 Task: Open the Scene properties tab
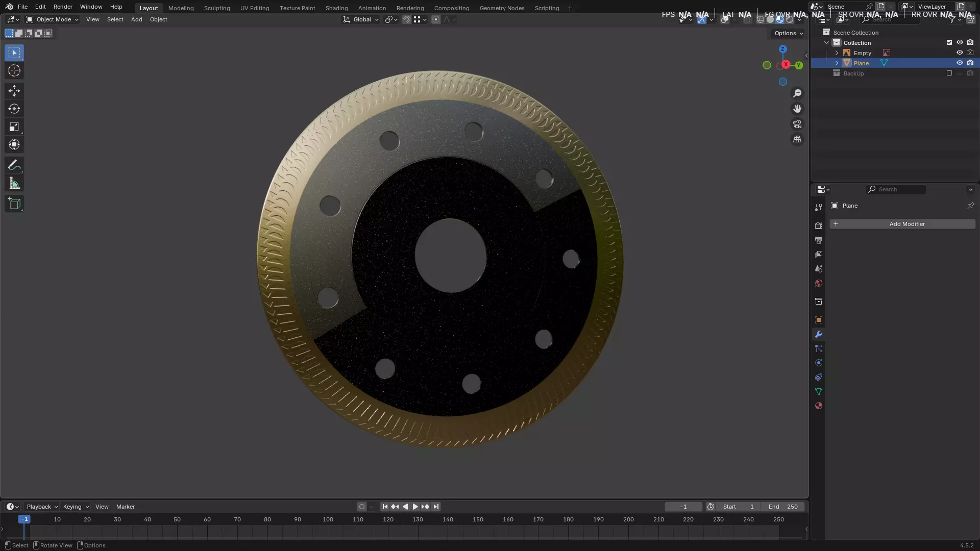[x=819, y=268]
